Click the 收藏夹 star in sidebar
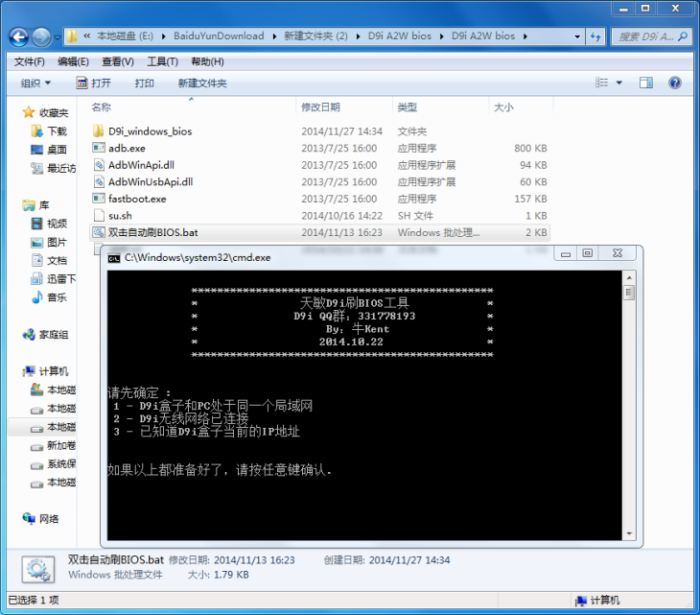700x615 pixels. 29,112
